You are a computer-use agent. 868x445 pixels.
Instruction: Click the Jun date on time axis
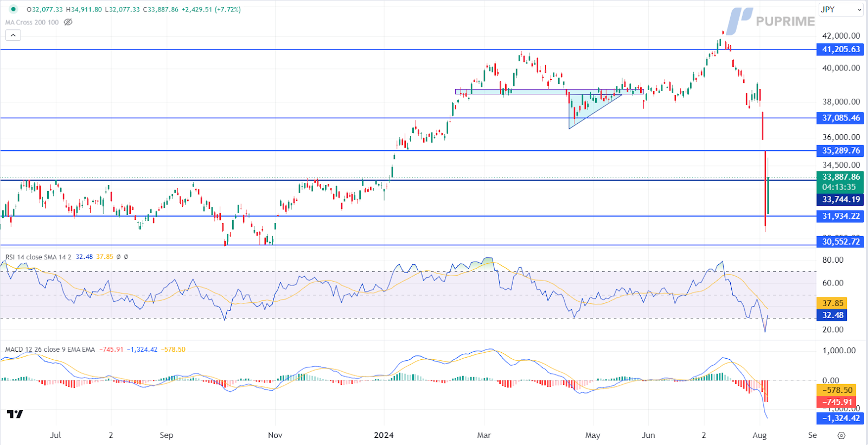click(648, 435)
